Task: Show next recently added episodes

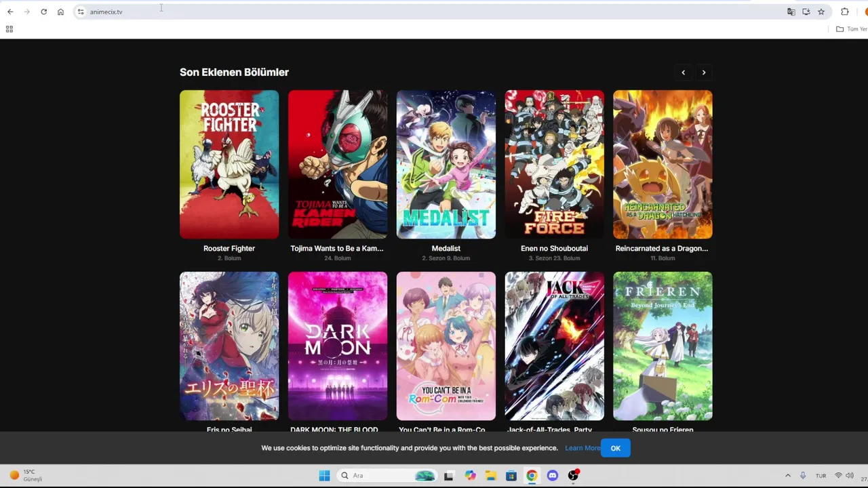Action: [x=704, y=73]
